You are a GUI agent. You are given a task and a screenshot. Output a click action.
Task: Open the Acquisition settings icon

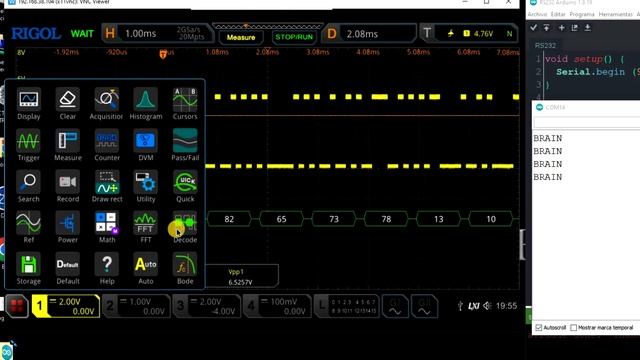pyautogui.click(x=107, y=99)
